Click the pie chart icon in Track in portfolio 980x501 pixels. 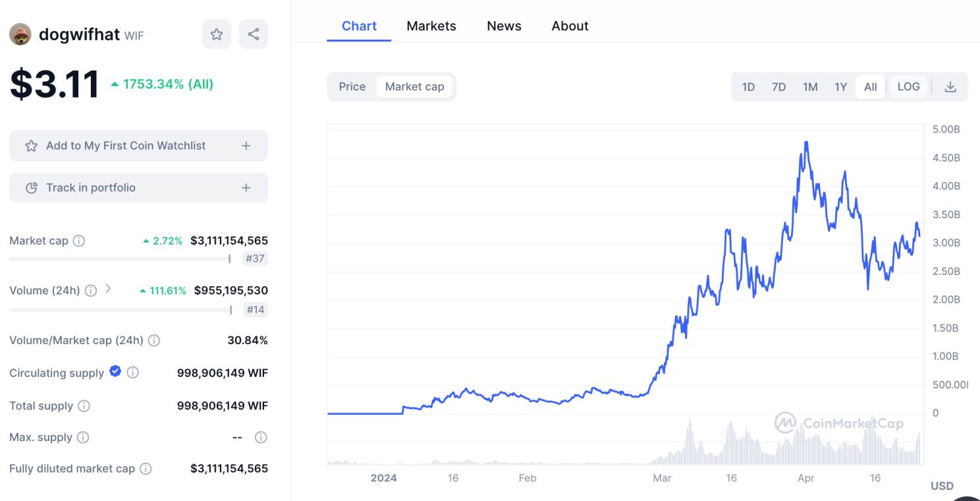click(x=31, y=188)
